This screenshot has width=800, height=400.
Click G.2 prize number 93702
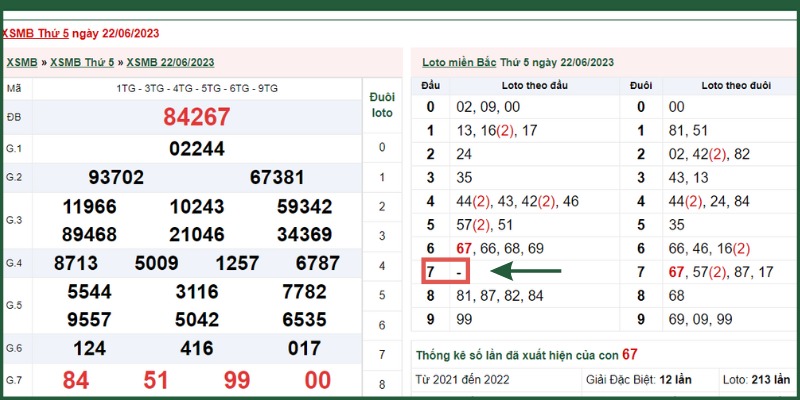pos(116,178)
